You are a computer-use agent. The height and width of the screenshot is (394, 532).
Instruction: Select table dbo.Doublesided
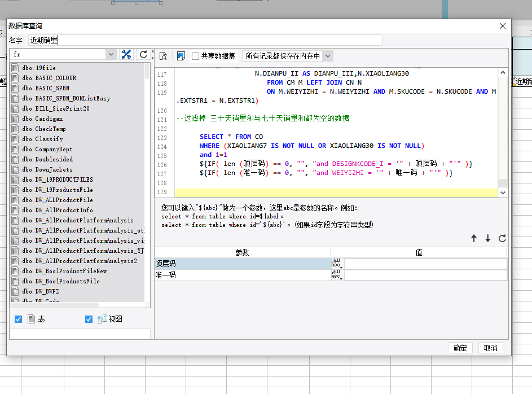(47, 159)
